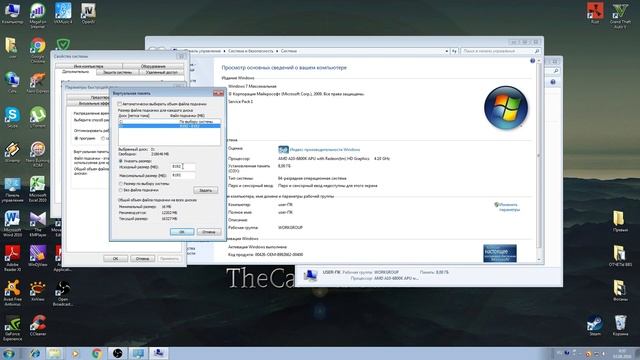Switch to Computer Name tab in System Properties
The image size is (640, 360).
pos(89,66)
